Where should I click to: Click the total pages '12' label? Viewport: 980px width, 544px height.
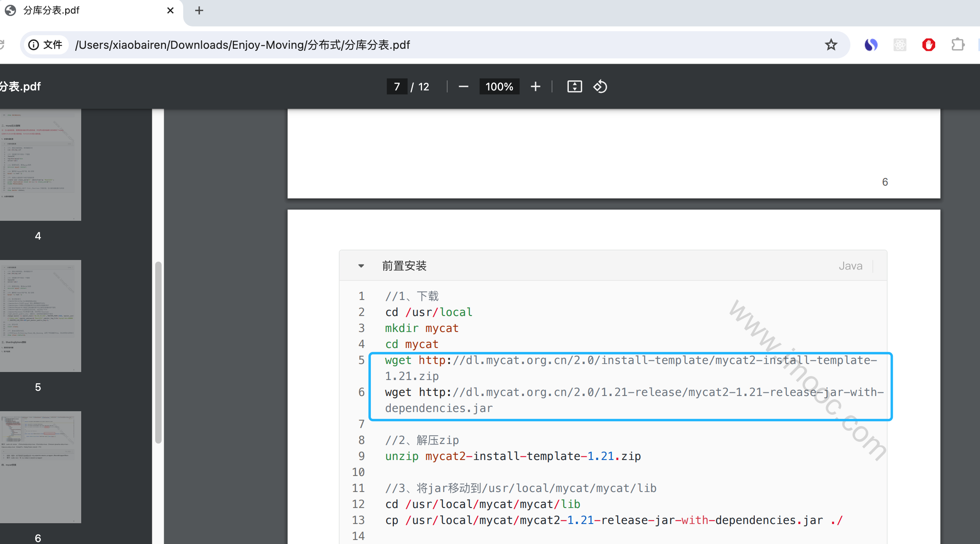(x=424, y=86)
